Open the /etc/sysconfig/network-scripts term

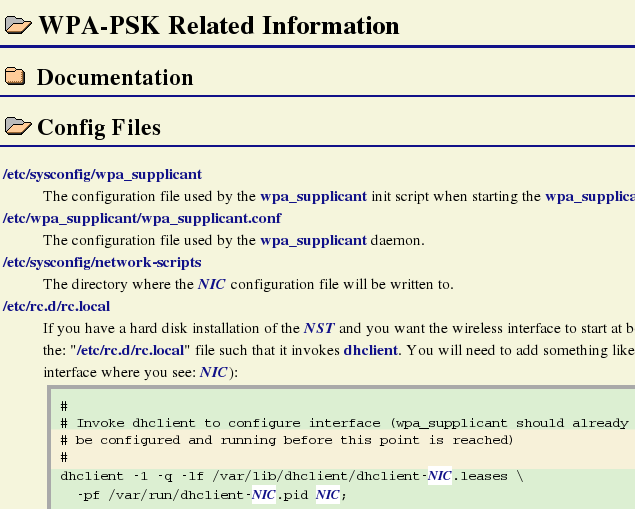pos(102,262)
